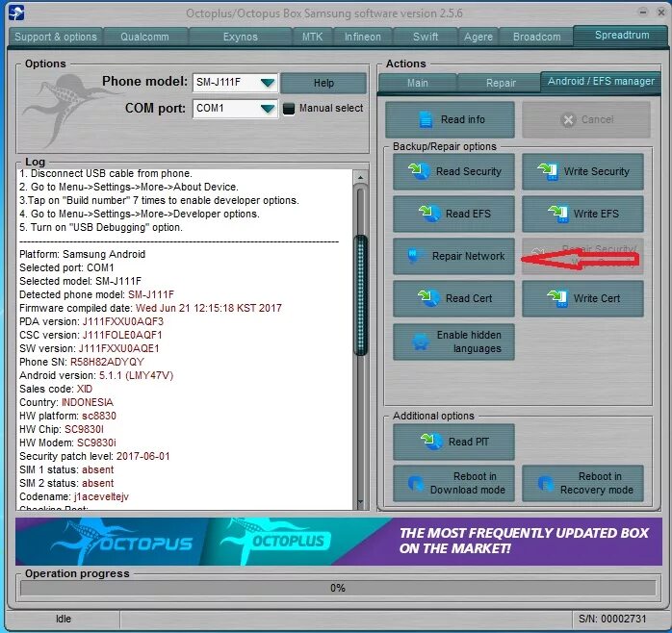Click the Security patch level 2017-06-01 line
The image size is (672, 633).
click(94, 456)
